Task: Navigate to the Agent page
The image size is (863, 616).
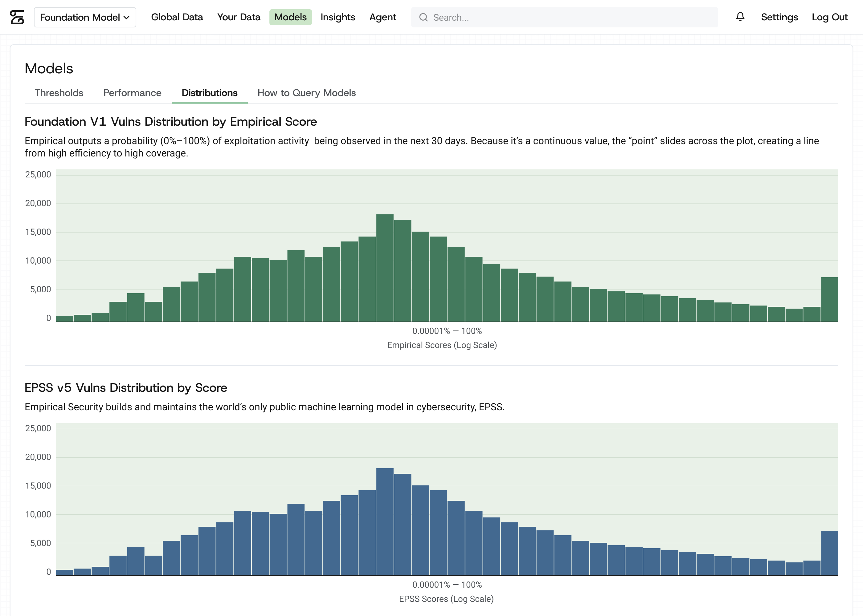Action: [x=382, y=17]
